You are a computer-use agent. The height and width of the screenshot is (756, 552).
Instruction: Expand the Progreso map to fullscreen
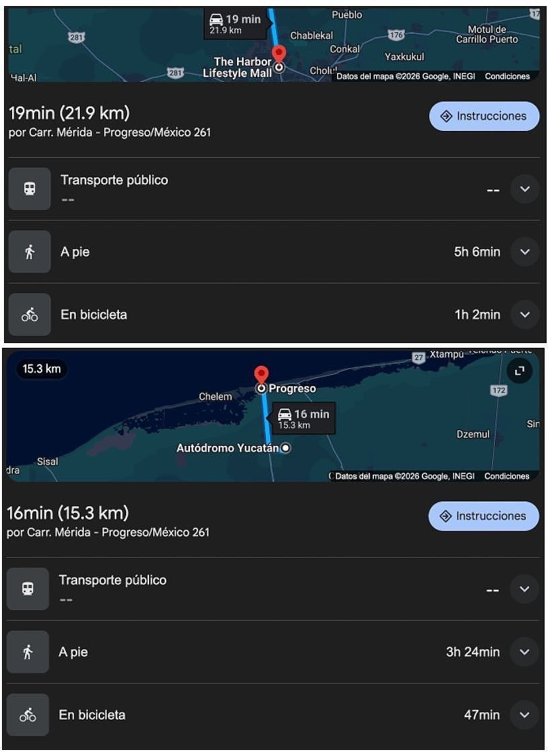pos(519,371)
